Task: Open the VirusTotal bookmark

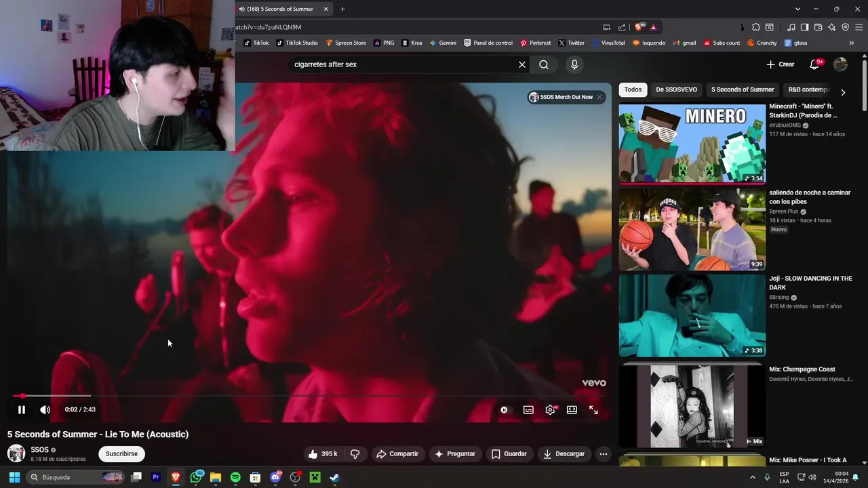Action: 608,43
